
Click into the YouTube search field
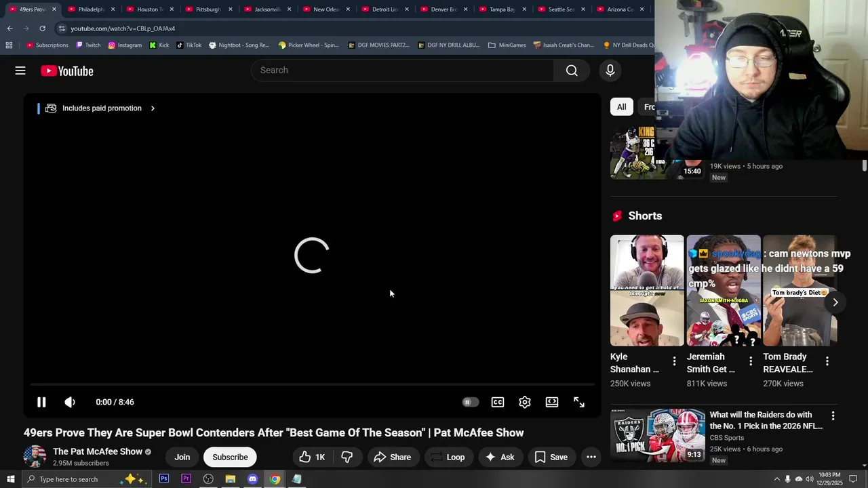tap(403, 70)
